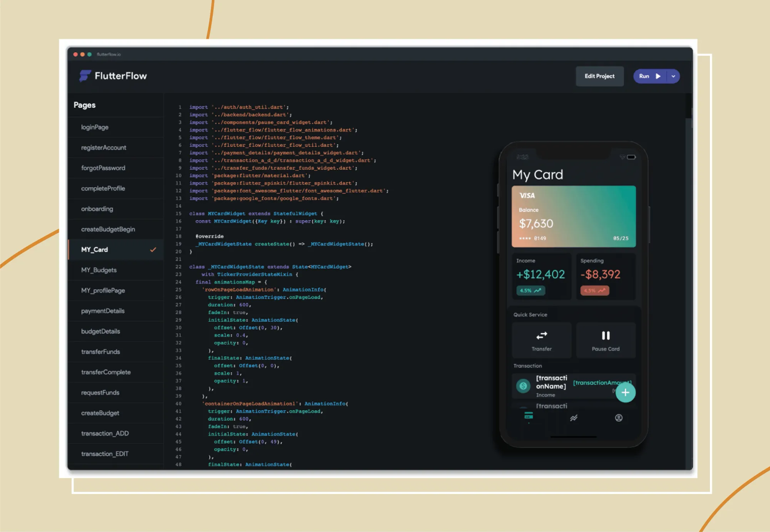Open the registerAccount page
Viewport: 770px width, 532px height.
[115, 148]
